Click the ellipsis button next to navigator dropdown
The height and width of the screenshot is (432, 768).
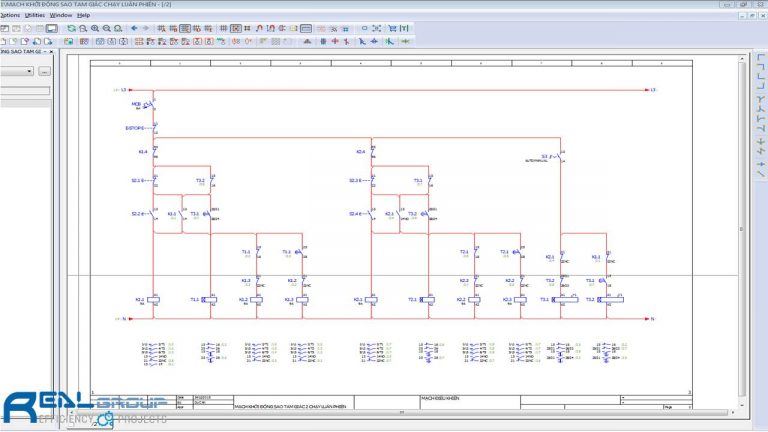click(45, 72)
